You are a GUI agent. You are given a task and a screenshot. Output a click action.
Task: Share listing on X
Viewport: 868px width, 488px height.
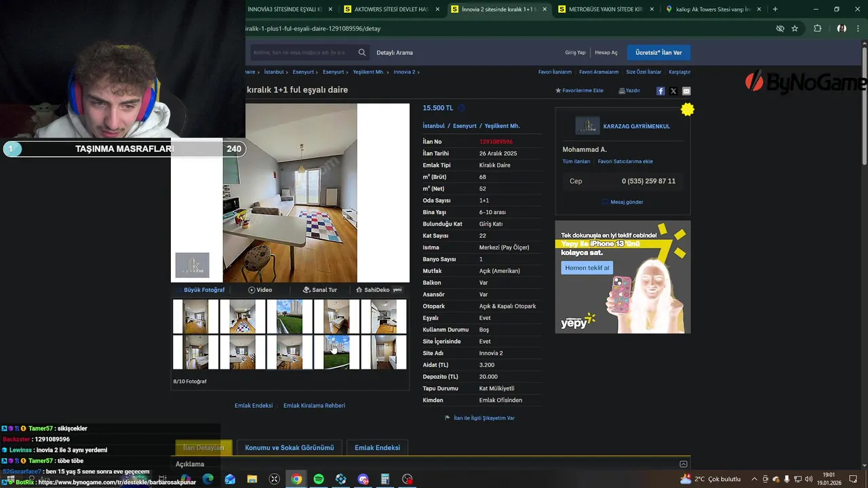tap(673, 91)
